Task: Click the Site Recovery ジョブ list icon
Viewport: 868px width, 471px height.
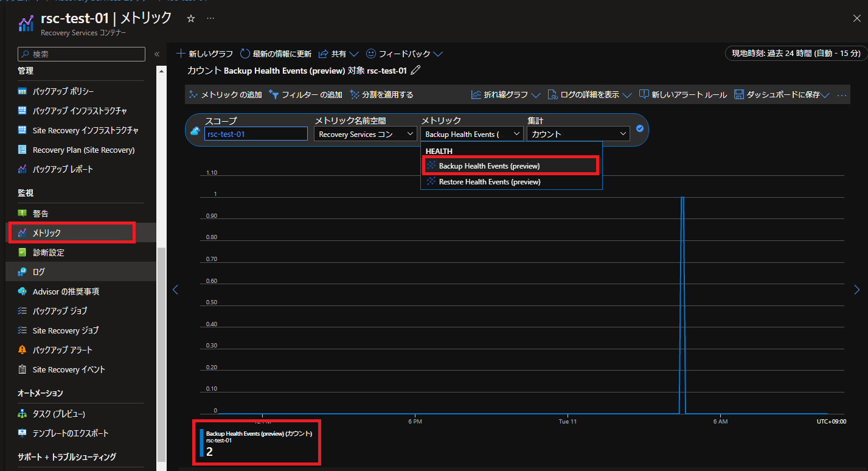Action: click(x=22, y=330)
